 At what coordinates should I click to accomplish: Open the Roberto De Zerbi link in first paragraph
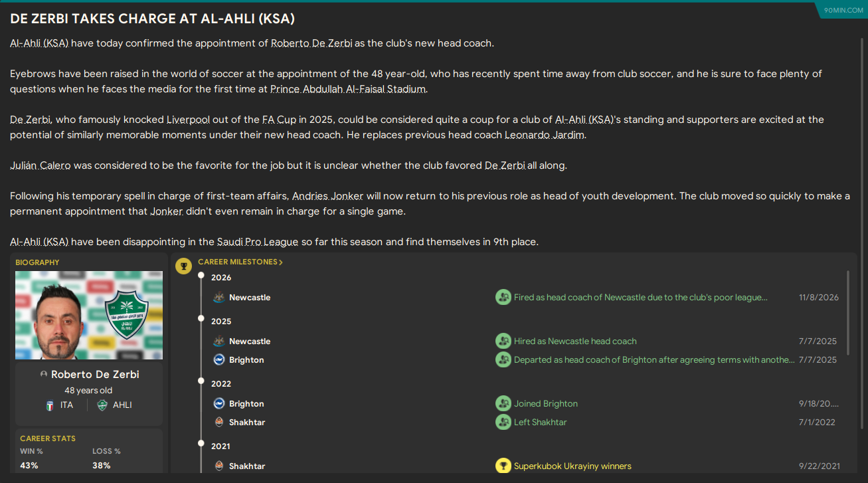pos(311,43)
